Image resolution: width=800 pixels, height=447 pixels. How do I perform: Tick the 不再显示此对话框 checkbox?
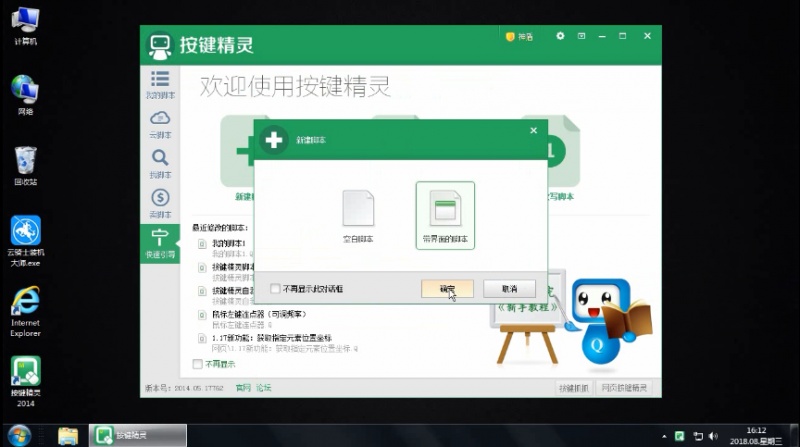click(275, 289)
